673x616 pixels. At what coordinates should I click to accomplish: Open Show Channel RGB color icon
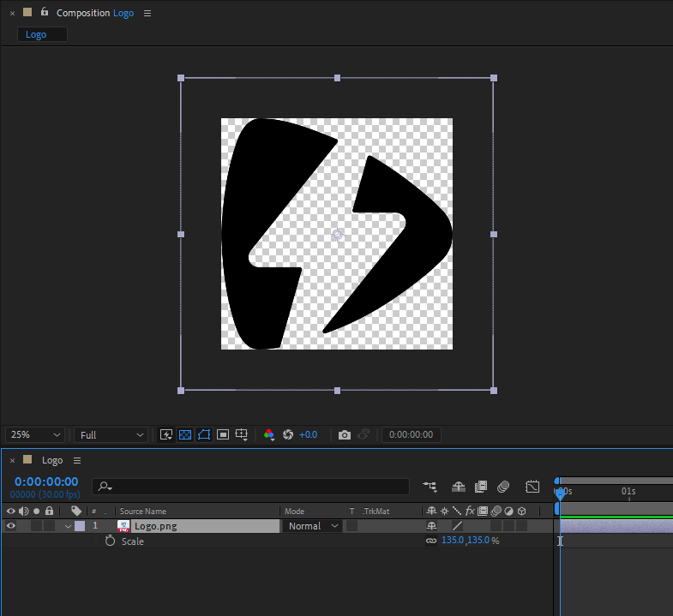pyautogui.click(x=269, y=434)
